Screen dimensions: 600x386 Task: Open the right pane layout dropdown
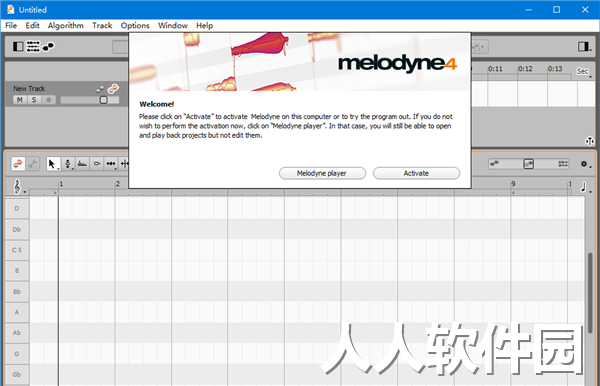click(x=585, y=47)
